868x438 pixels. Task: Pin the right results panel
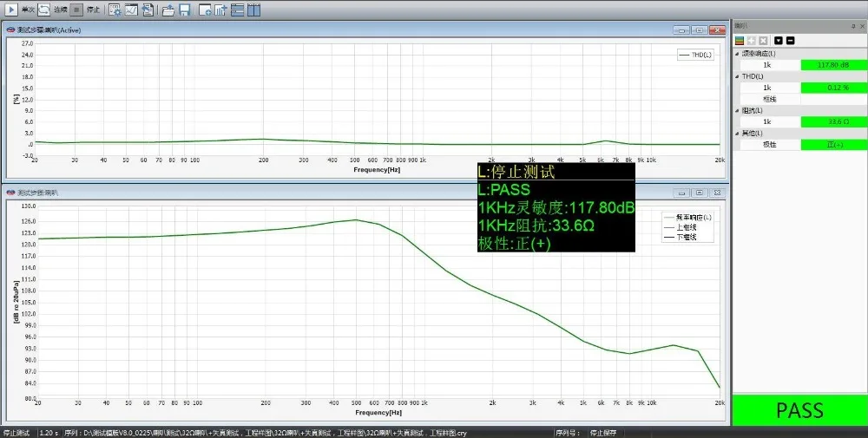click(853, 26)
